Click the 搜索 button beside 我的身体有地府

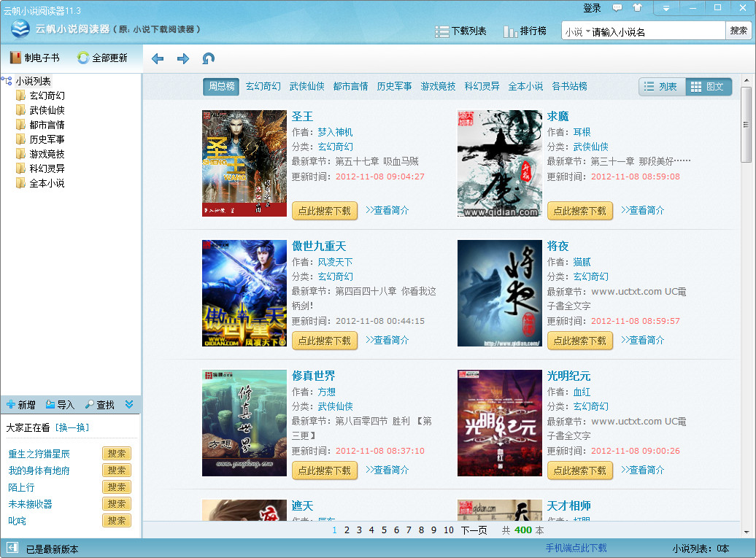(117, 470)
